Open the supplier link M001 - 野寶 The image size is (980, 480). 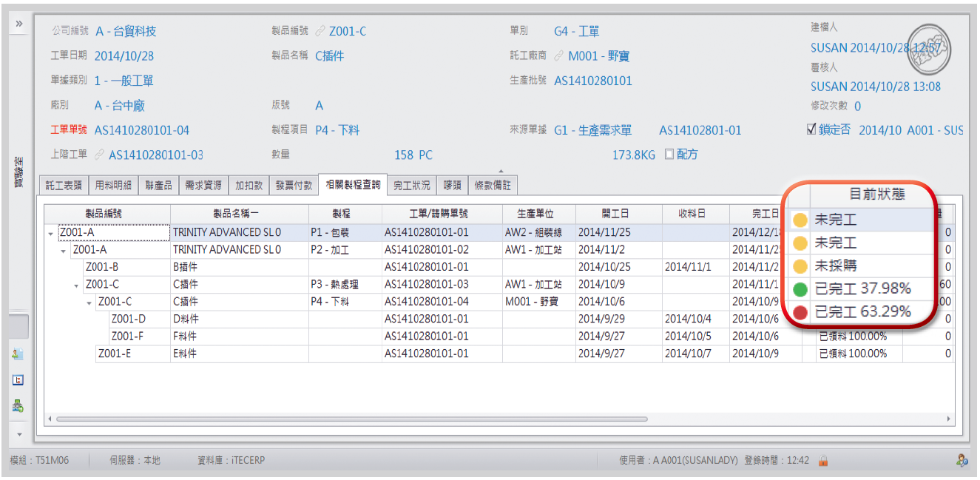[x=599, y=55]
